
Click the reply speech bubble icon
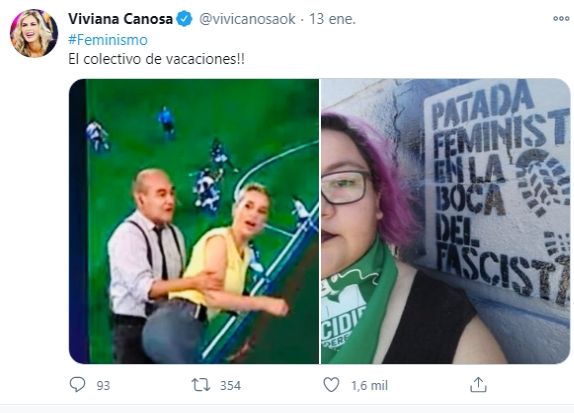point(77,385)
